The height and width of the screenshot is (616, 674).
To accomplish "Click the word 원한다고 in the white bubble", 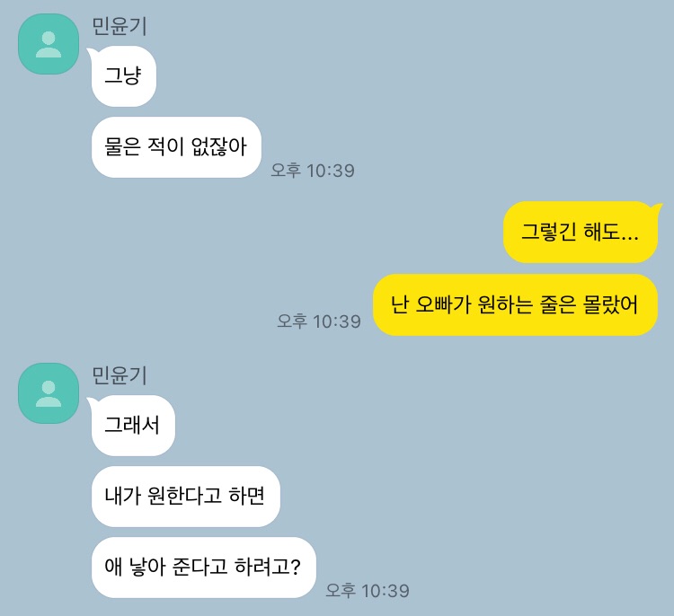I will tap(185, 497).
